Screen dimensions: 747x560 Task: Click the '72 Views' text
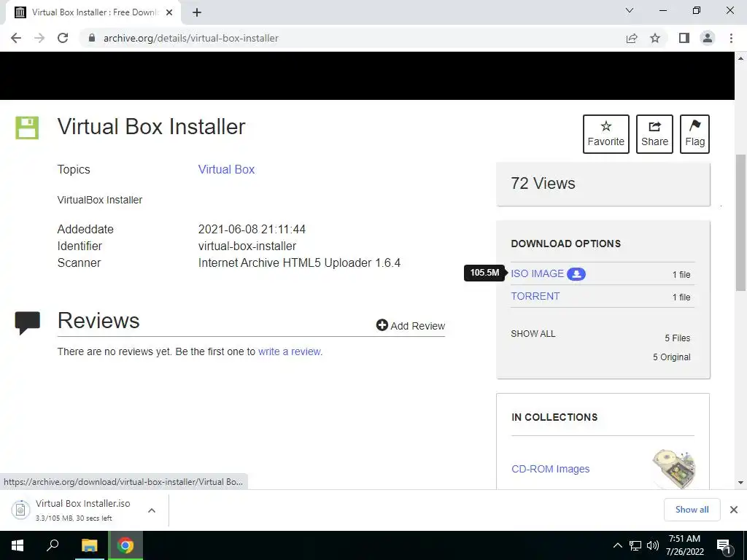pyautogui.click(x=543, y=183)
